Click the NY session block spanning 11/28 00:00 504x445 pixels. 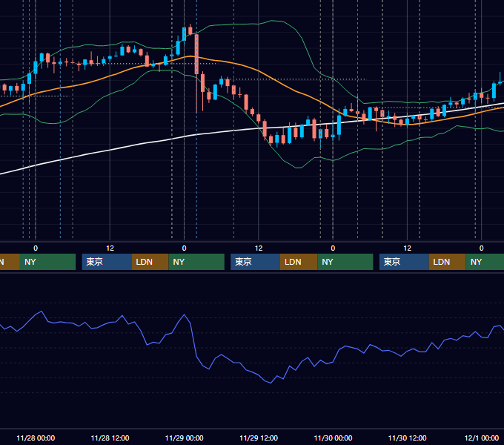(x=47, y=262)
